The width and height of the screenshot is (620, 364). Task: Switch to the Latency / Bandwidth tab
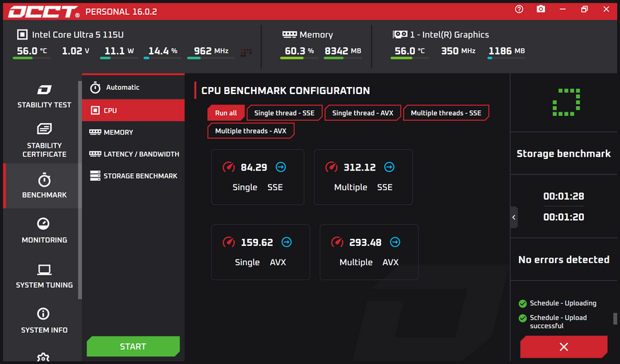pyautogui.click(x=141, y=154)
